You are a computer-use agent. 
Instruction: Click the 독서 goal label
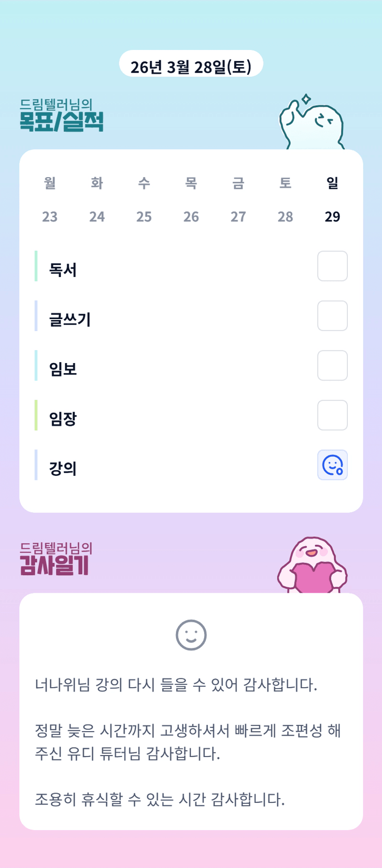[x=63, y=270]
